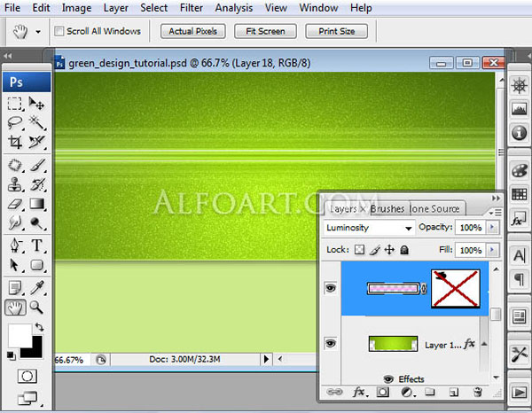Toggle visibility of layer Effects

(388, 379)
